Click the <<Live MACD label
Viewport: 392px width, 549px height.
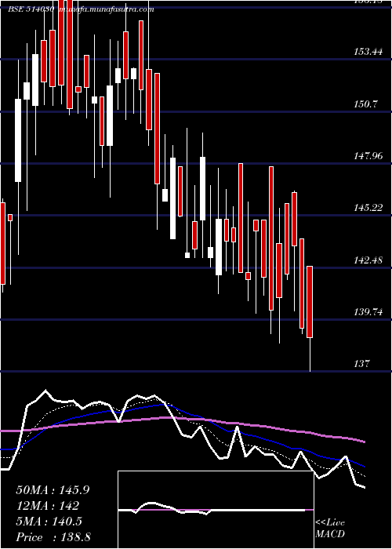pyautogui.click(x=330, y=529)
